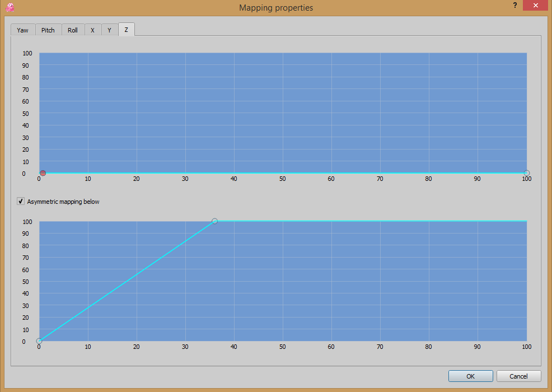552x392 pixels.
Task: Click the help question mark button
Action: point(515,5)
